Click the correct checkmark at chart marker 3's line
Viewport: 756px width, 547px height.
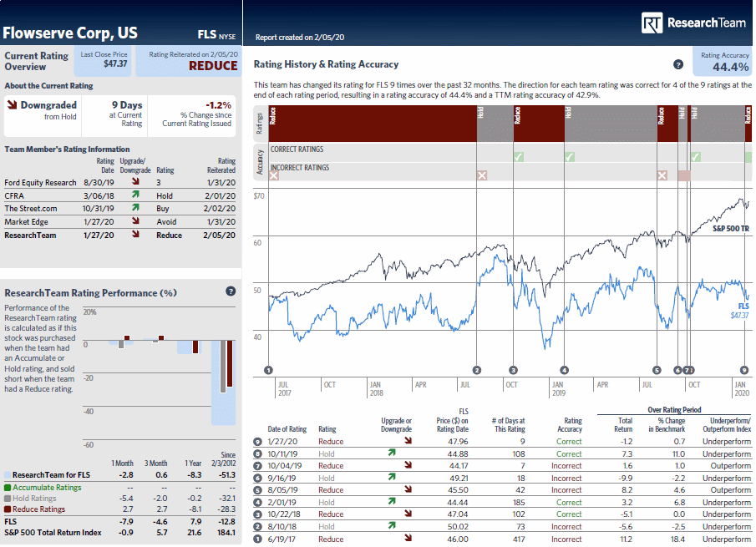click(x=519, y=157)
